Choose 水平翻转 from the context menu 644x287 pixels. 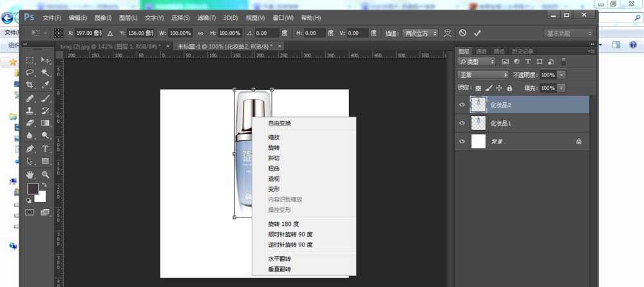(x=279, y=259)
